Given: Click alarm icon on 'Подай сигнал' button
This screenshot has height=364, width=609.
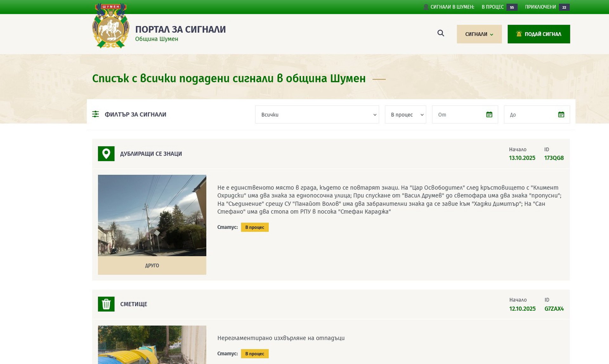Looking at the screenshot, I should coord(519,34).
